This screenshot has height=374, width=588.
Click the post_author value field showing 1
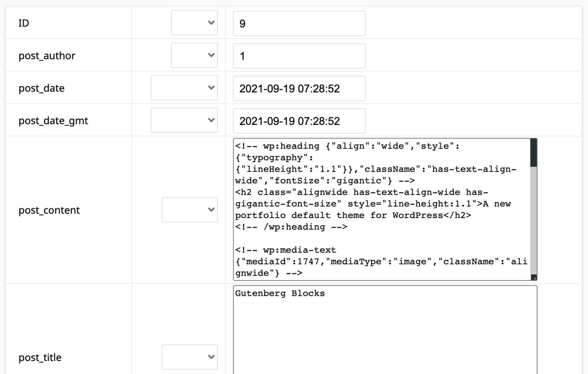tap(299, 55)
